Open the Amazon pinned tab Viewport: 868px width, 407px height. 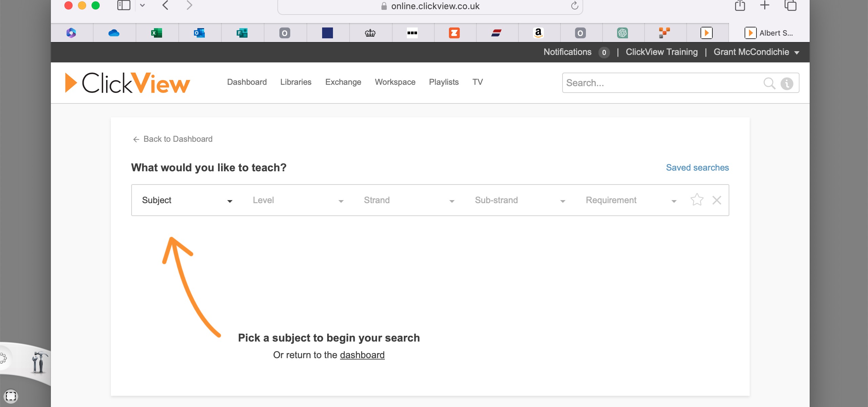538,33
